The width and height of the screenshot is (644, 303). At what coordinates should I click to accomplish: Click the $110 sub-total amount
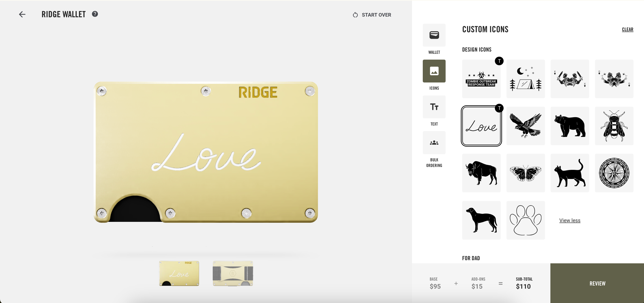523,286
